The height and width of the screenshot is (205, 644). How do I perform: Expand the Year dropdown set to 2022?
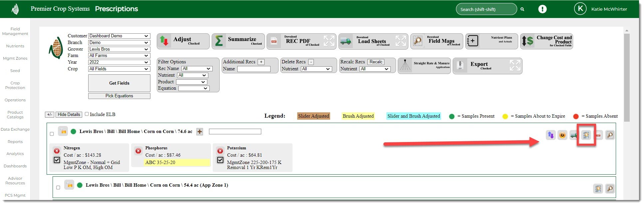point(119,62)
